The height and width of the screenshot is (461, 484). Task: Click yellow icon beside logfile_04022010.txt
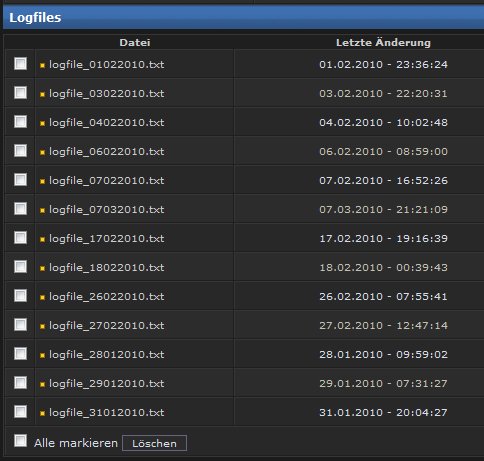(42, 123)
